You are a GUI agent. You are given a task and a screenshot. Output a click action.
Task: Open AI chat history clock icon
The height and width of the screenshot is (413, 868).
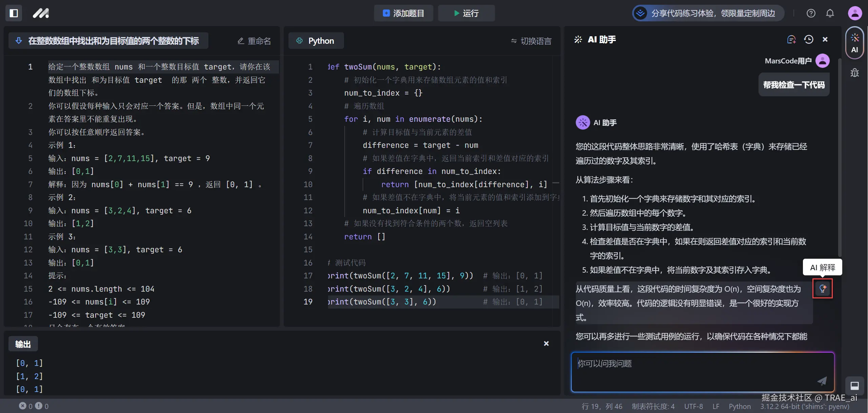pos(808,40)
